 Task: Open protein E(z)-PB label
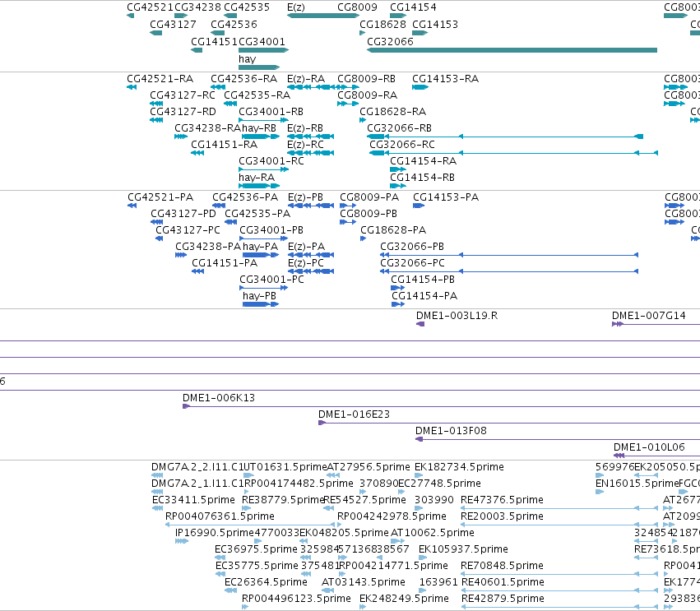point(305,197)
